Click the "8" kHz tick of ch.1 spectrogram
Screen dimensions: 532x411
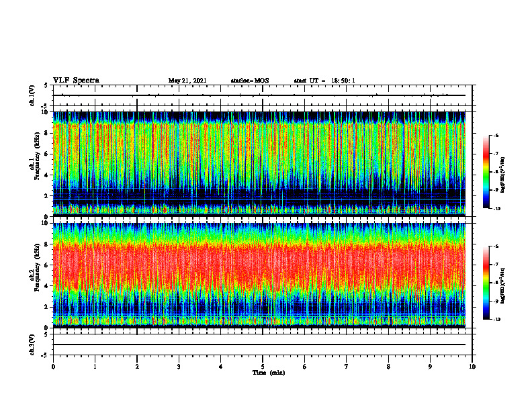[x=47, y=133]
